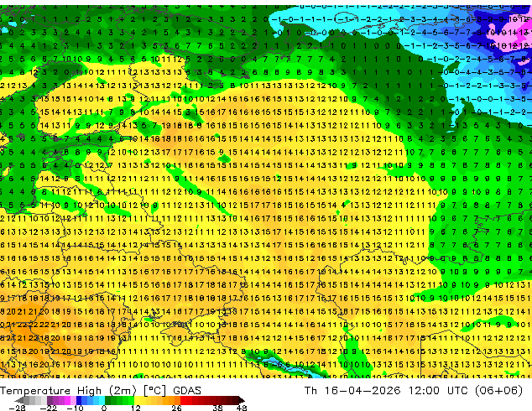Click the yellow segment of the color scale
This screenshot has width=532, height=411.
tap(137, 400)
